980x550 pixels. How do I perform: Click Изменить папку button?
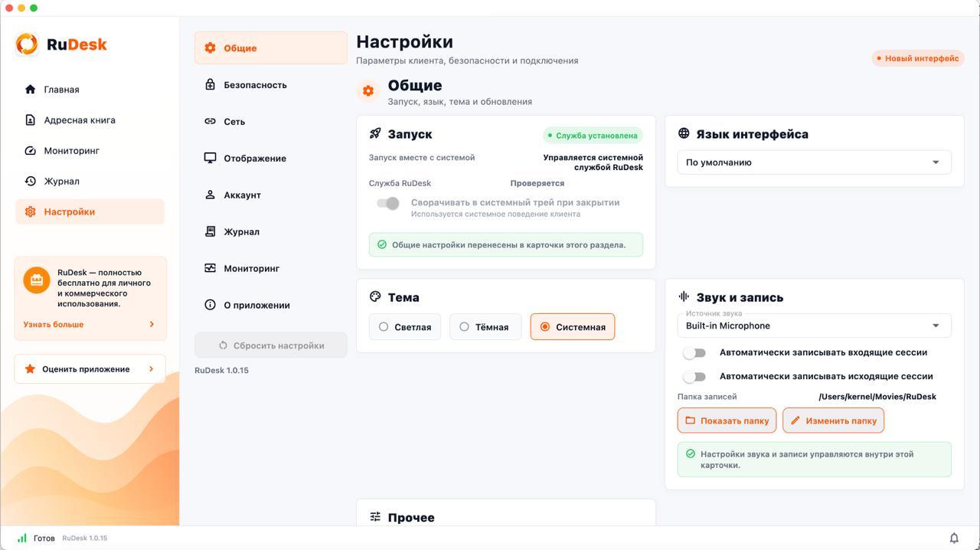(x=833, y=421)
